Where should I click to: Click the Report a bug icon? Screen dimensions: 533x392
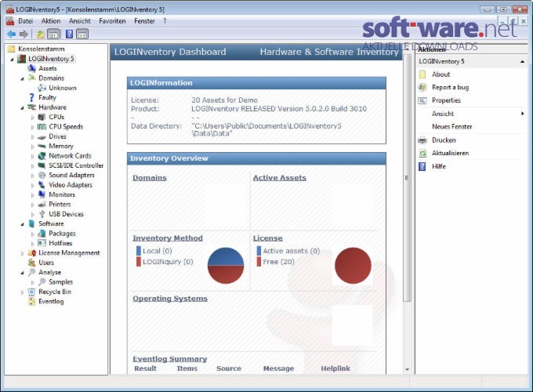pyautogui.click(x=422, y=87)
